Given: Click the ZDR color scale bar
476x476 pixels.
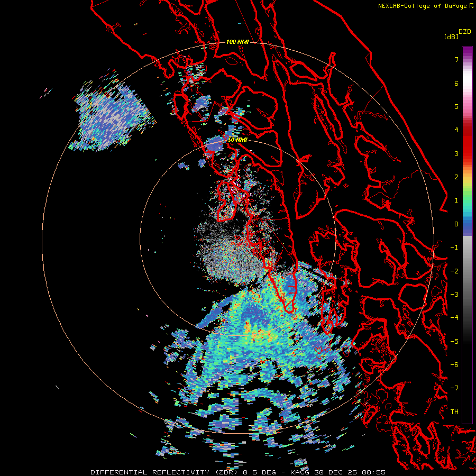Looking at the screenshot, I should pos(467,235).
